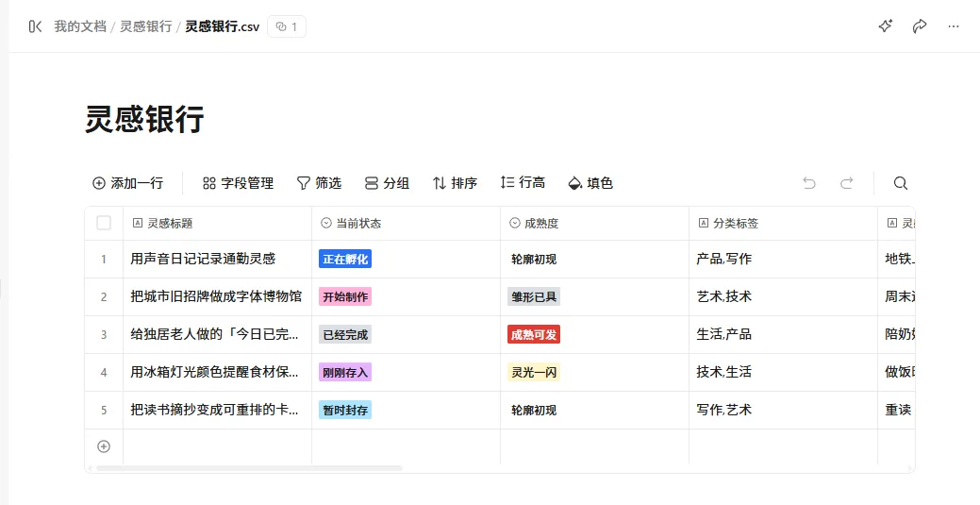This screenshot has height=505, width=980.
Task: Click cell 用声音日记记录通勤灵感
Action: pyautogui.click(x=218, y=259)
